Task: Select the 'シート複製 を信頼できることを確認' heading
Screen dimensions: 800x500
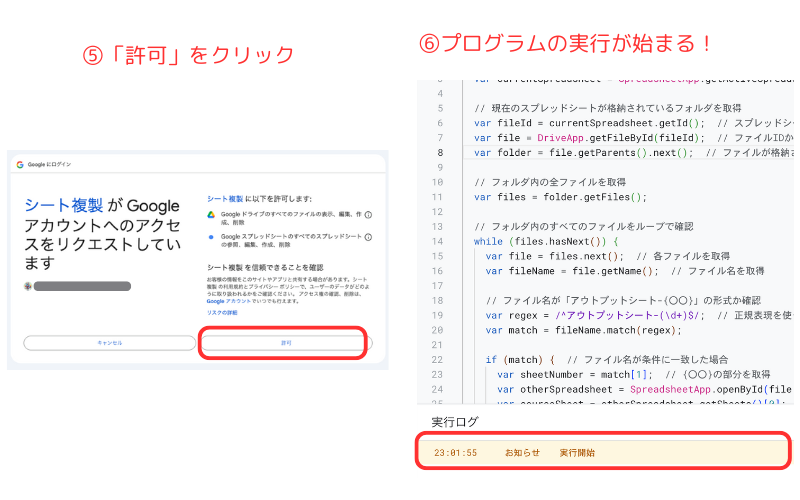Action: point(265,267)
